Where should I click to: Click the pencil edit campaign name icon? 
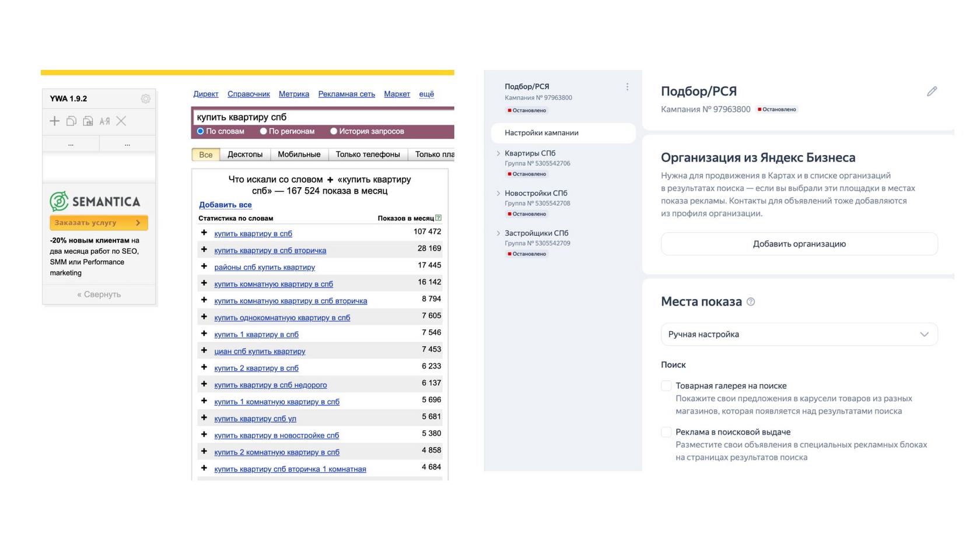[x=932, y=91]
